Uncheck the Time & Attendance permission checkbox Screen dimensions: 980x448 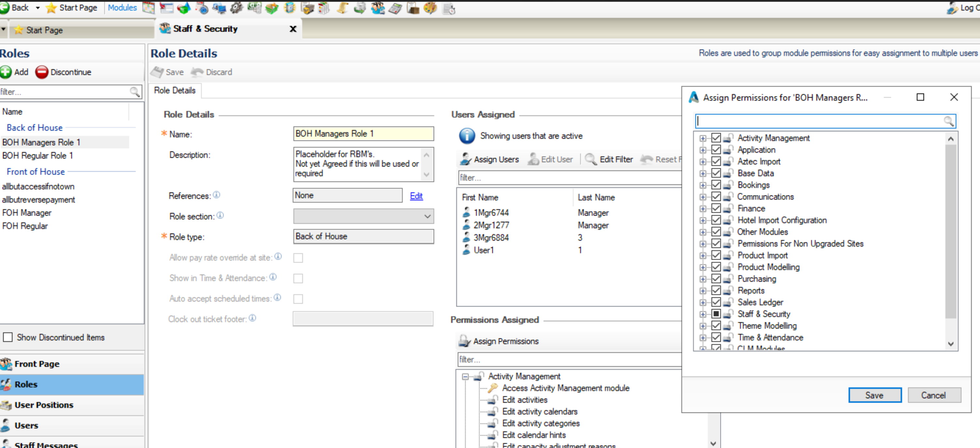(716, 337)
